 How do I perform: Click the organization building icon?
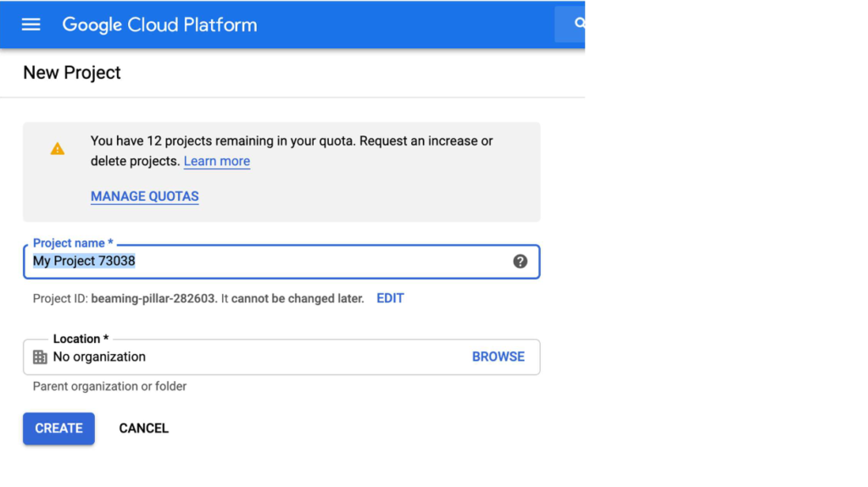click(40, 357)
